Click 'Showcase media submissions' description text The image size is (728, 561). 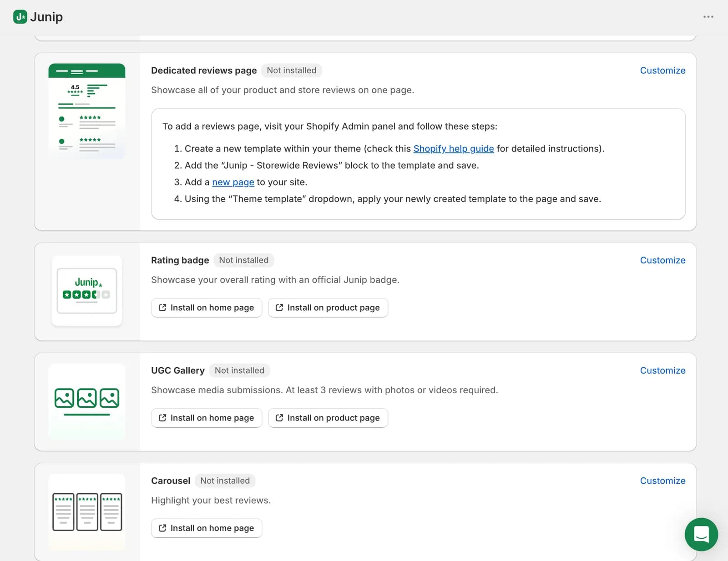pos(324,390)
